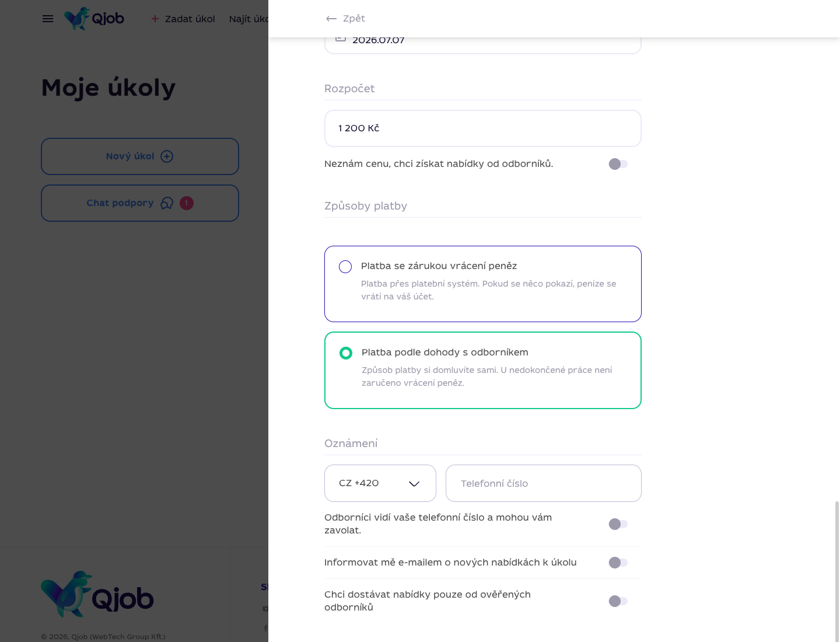Click the Zpět back link

click(x=345, y=19)
